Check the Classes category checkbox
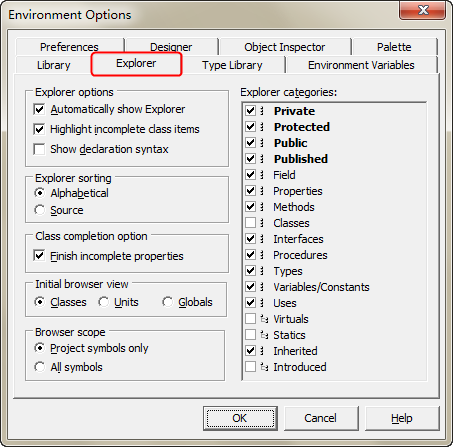The height and width of the screenshot is (447, 453). [250, 223]
